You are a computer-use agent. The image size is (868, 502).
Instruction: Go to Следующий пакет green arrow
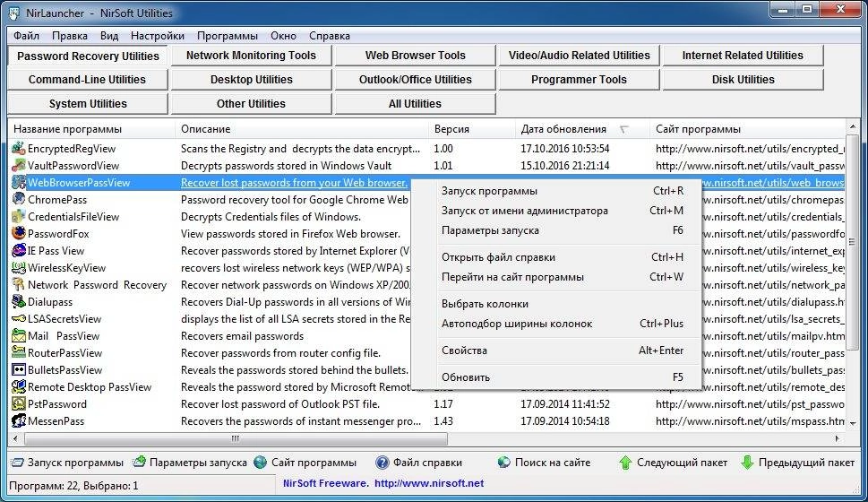tap(673, 462)
